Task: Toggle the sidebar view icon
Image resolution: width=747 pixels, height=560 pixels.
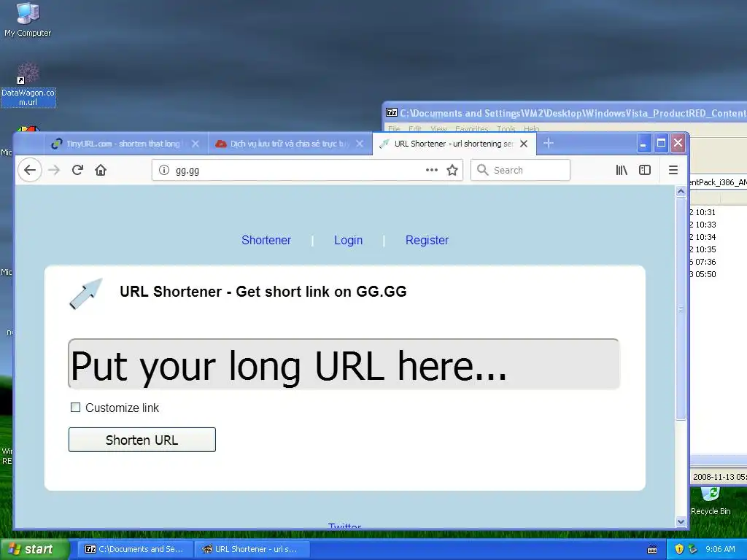Action: pyautogui.click(x=645, y=170)
